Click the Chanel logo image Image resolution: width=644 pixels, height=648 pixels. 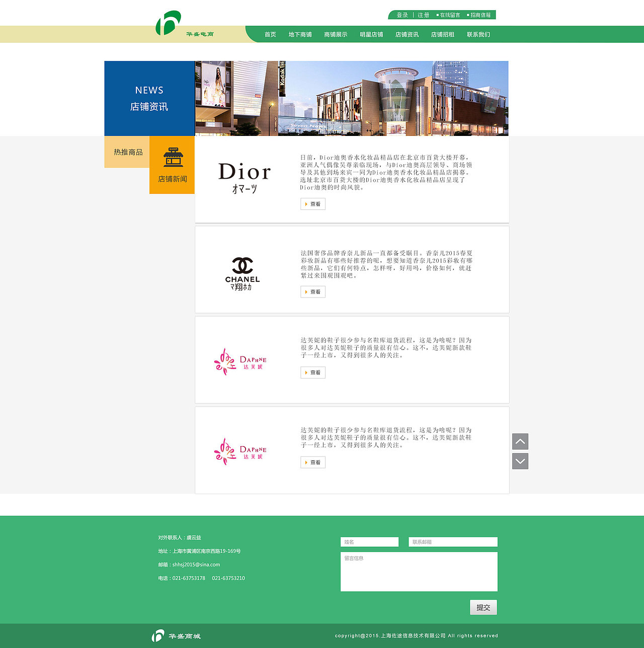click(x=243, y=274)
